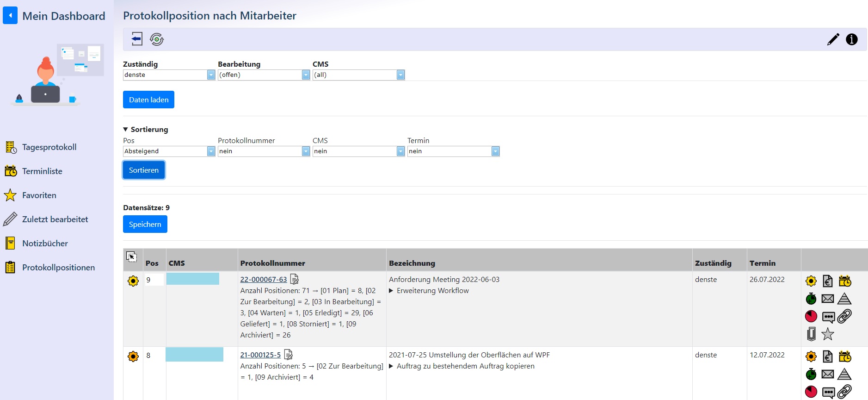Open the Pos sort dropdown showing Absteigend

[169, 151]
